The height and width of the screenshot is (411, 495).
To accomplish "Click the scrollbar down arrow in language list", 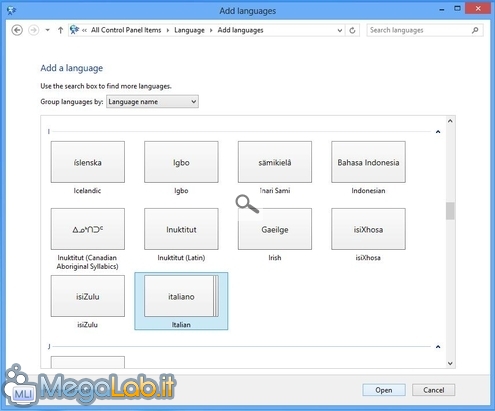I will point(450,363).
